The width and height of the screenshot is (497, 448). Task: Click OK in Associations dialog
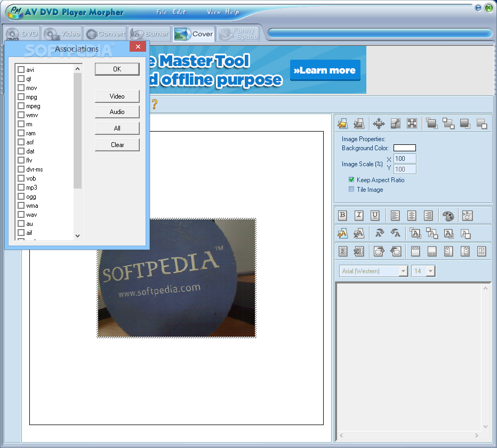coord(117,69)
